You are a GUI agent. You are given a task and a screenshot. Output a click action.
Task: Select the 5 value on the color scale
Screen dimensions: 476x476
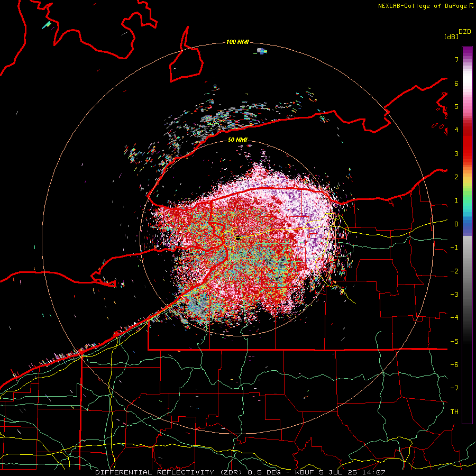click(456, 106)
